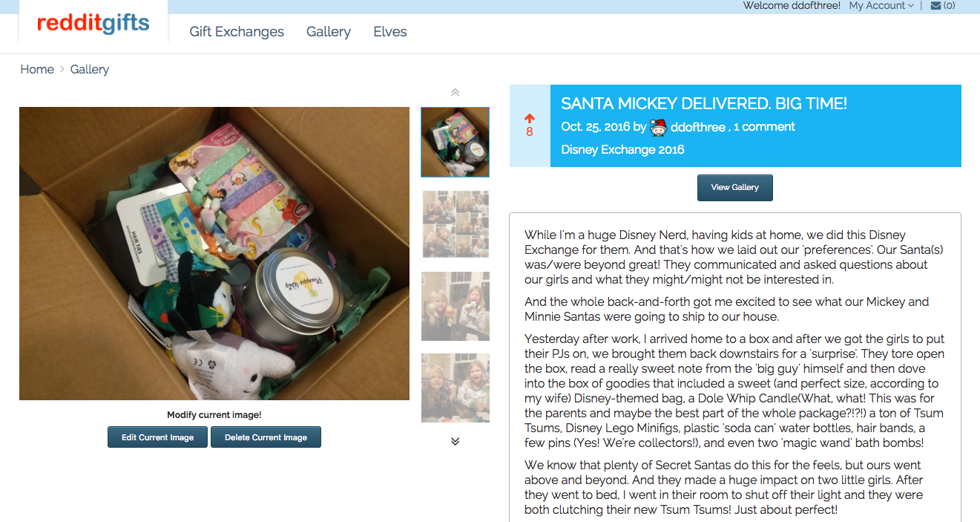Open the Gallery breadcrumb link

(90, 69)
